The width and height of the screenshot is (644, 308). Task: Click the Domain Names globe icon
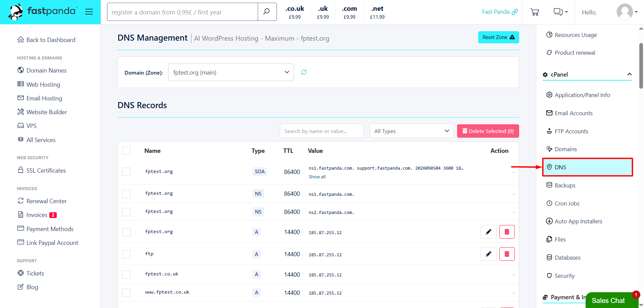click(x=20, y=70)
